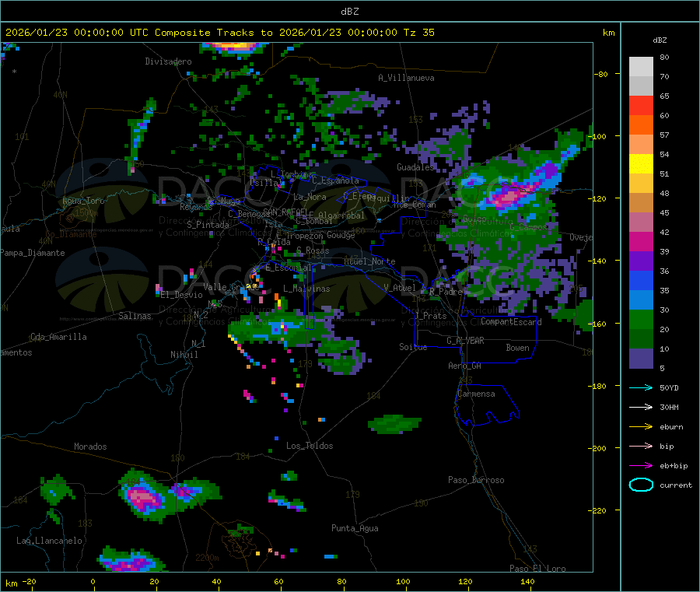Click the Divisadero map label
This screenshot has width=700, height=592.
[168, 61]
